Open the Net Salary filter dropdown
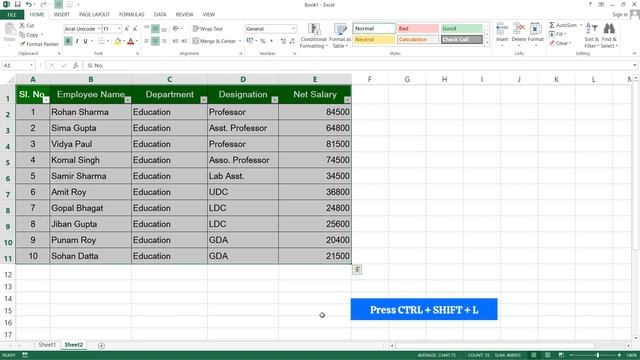The width and height of the screenshot is (640, 360). [347, 100]
